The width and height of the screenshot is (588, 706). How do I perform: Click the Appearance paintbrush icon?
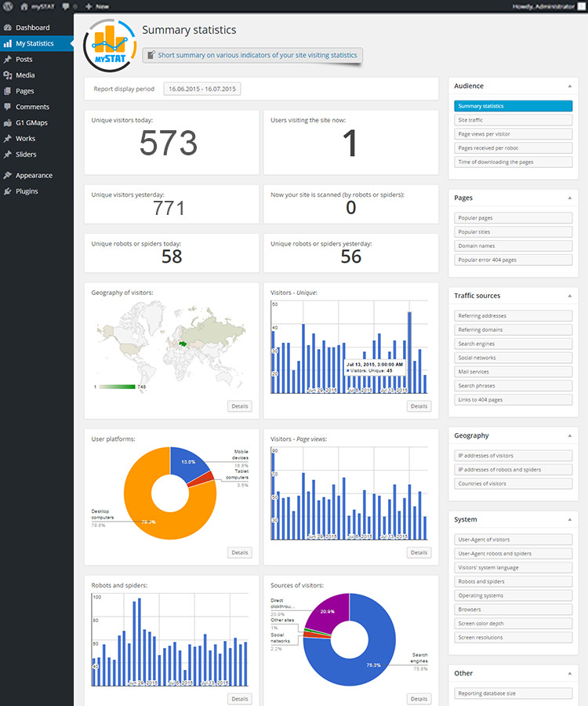point(8,176)
